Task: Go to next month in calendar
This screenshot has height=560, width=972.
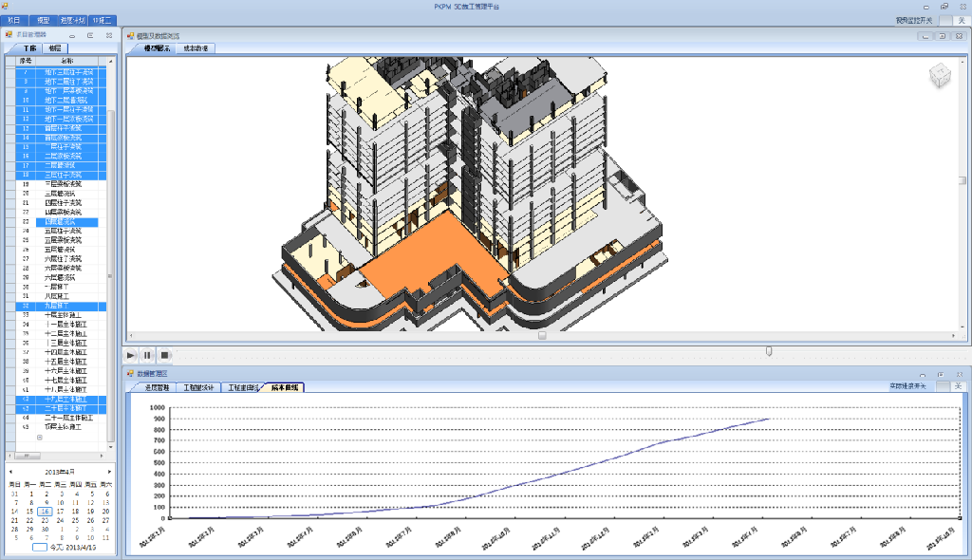Action: [109, 472]
